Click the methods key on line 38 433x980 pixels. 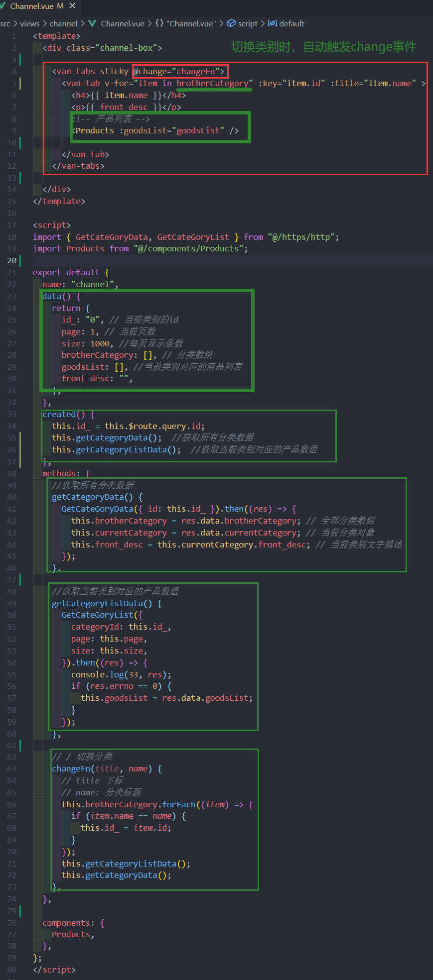pos(59,473)
